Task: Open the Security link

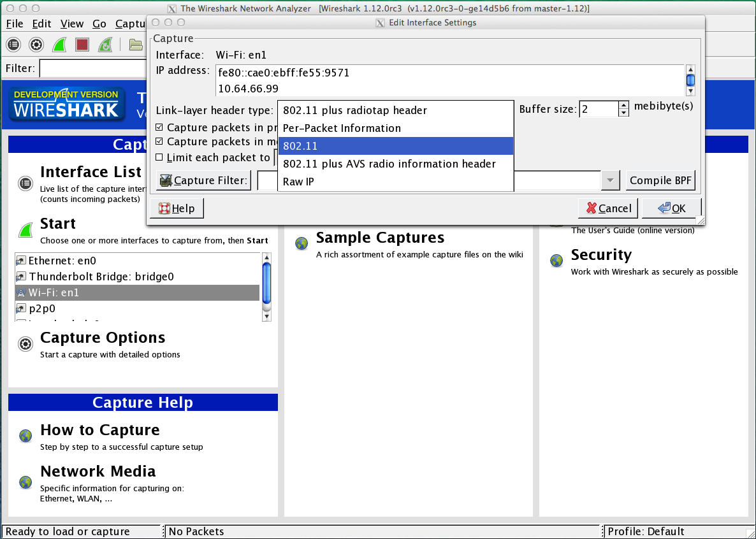Action: [x=601, y=255]
